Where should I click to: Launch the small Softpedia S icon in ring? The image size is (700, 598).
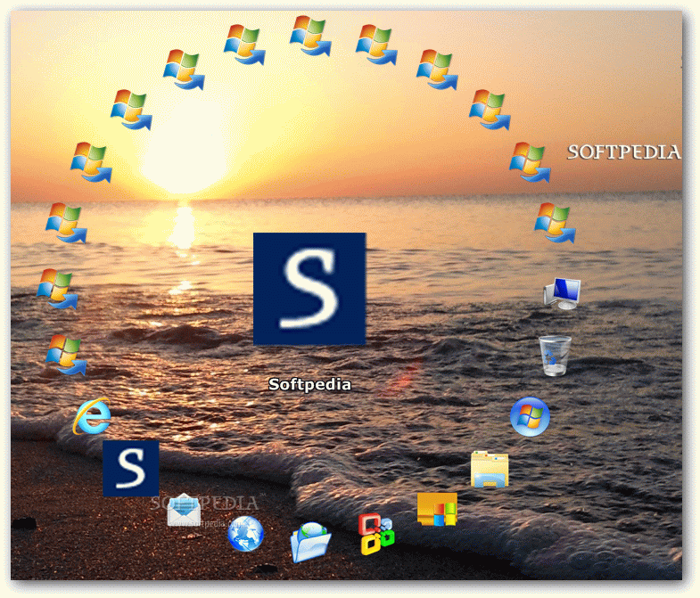pyautogui.click(x=131, y=468)
